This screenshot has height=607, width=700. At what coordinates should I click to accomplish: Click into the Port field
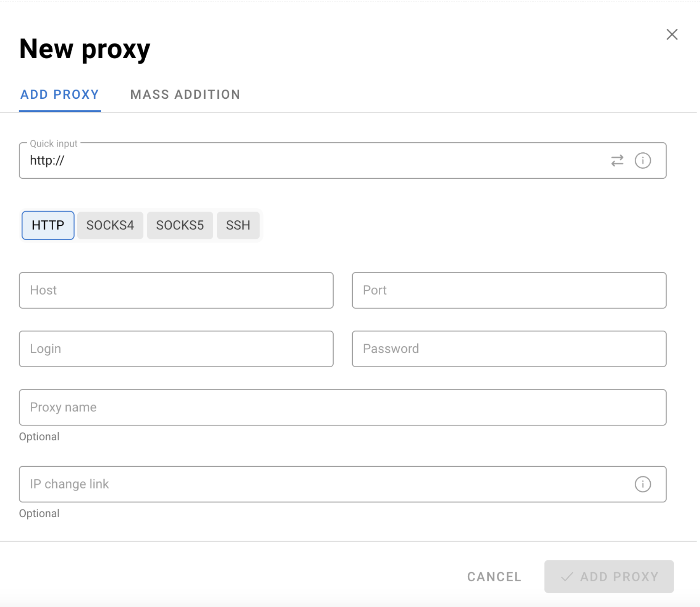[509, 290]
